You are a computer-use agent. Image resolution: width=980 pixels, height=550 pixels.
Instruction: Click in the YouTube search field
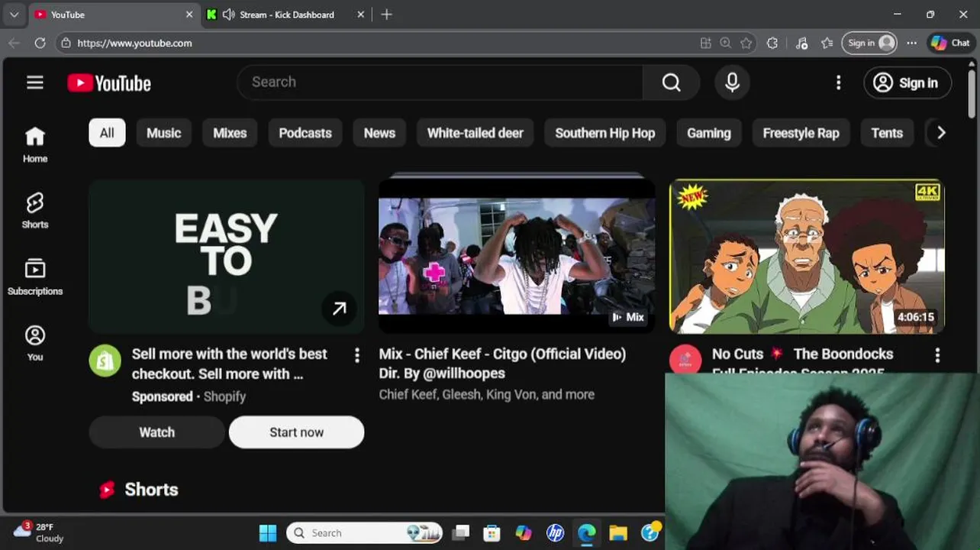pyautogui.click(x=440, y=82)
